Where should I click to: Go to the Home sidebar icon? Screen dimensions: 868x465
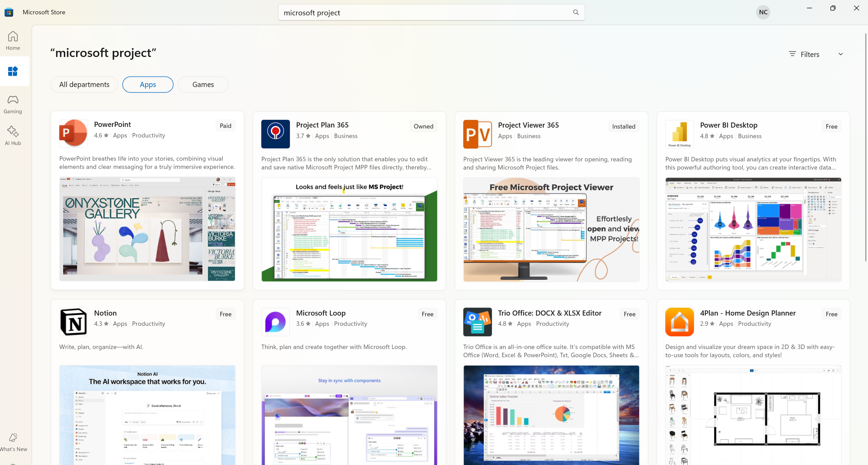(x=13, y=40)
